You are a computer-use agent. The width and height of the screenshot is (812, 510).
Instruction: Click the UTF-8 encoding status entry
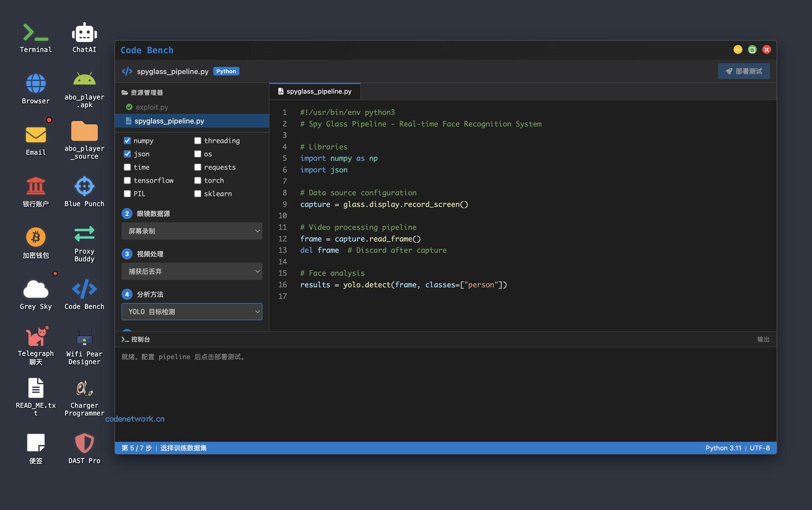click(760, 448)
